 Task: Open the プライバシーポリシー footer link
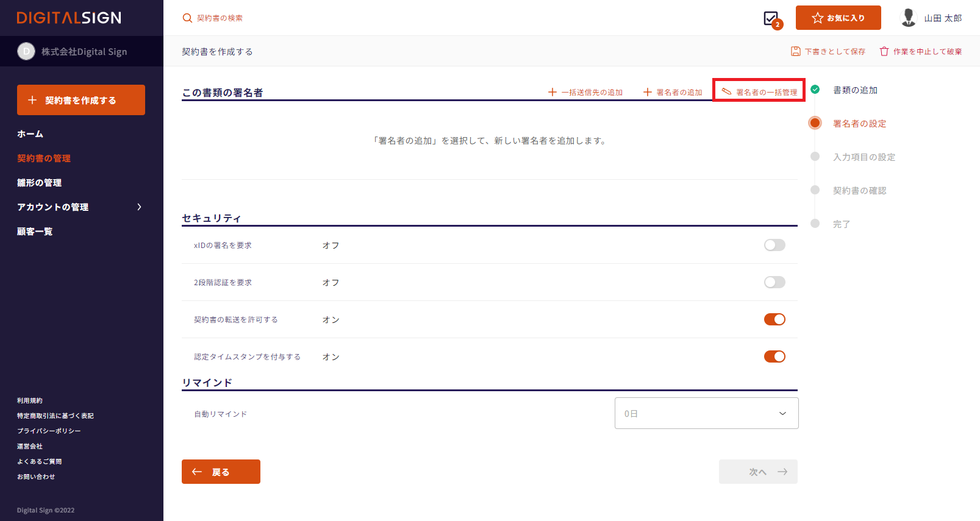point(49,431)
